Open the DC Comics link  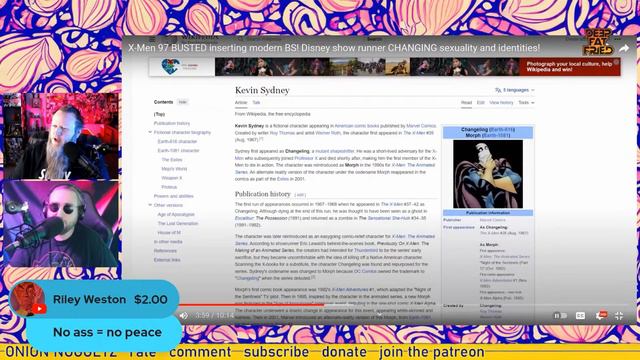click(x=365, y=271)
